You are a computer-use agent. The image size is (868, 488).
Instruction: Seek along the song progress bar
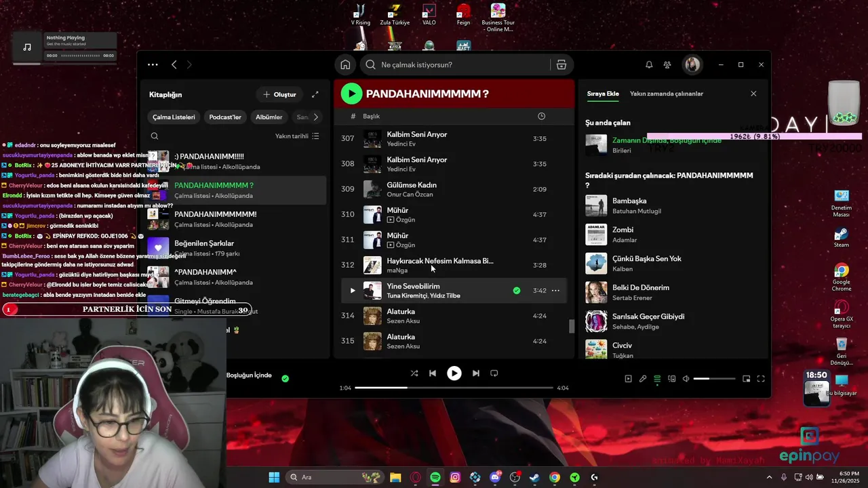[x=454, y=388]
